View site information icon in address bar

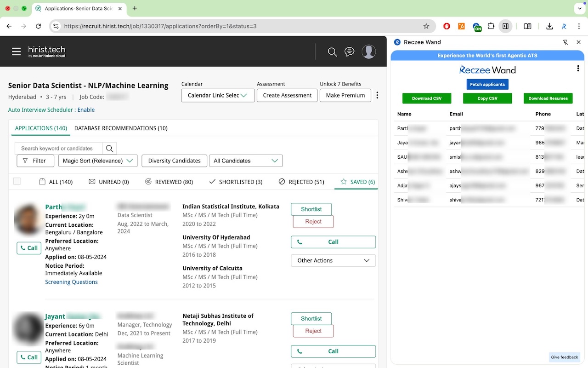click(56, 26)
